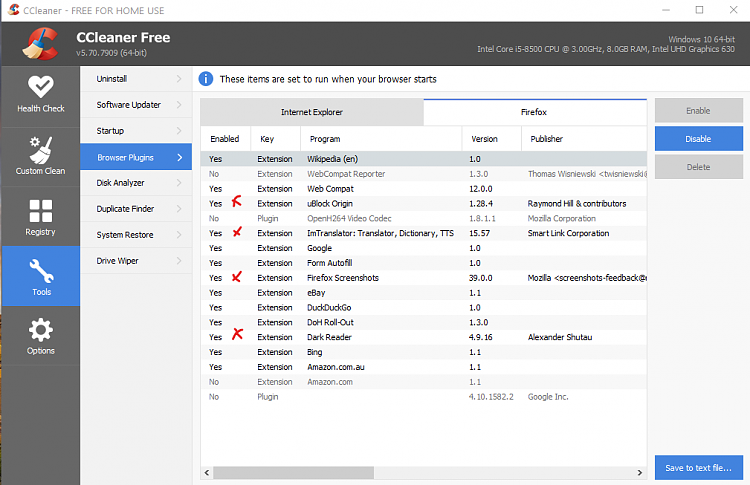This screenshot has height=485, width=750.
Task: Sort by the Key column header
Action: (x=276, y=139)
